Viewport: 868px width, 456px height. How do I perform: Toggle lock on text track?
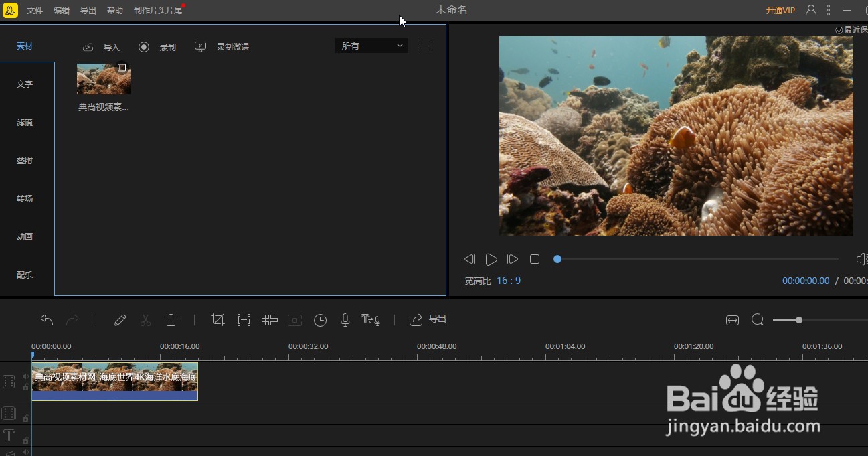[x=25, y=441]
